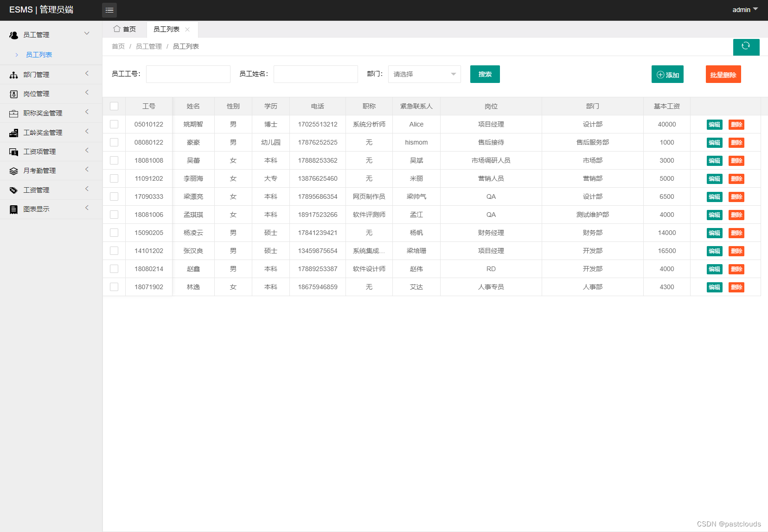Screen dimensions: 768x532
Task: Click the 员工管理 person icon
Action: [14, 35]
